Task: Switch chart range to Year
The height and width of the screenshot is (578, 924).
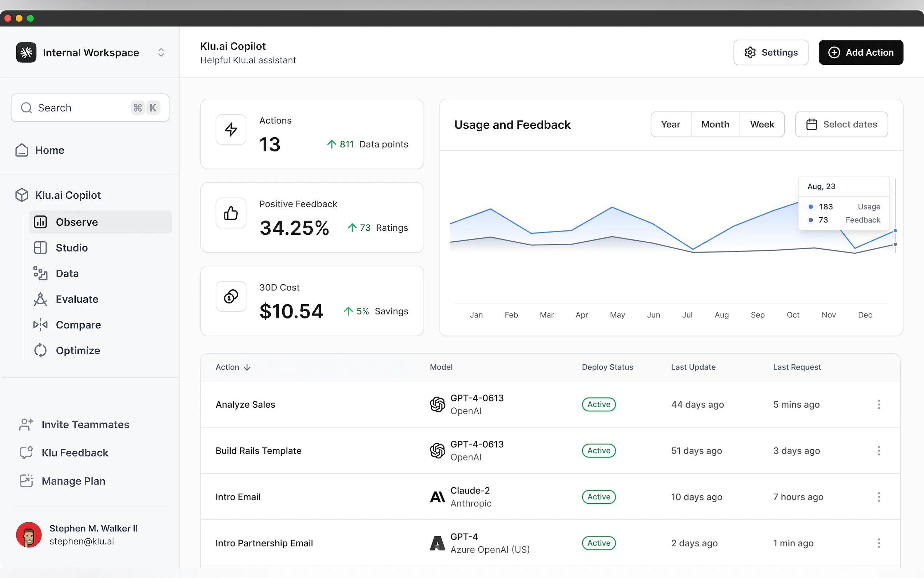Action: pyautogui.click(x=670, y=124)
